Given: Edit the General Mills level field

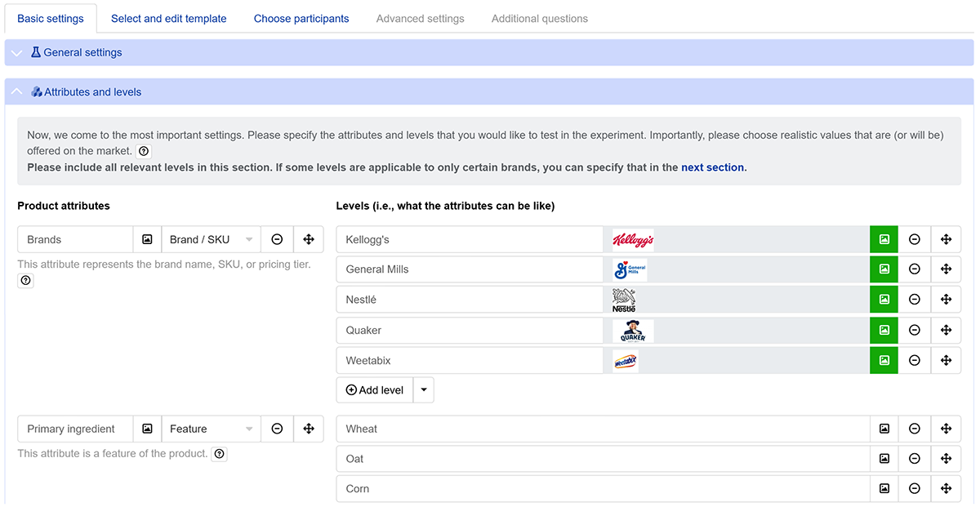Looking at the screenshot, I should pyautogui.click(x=470, y=269).
